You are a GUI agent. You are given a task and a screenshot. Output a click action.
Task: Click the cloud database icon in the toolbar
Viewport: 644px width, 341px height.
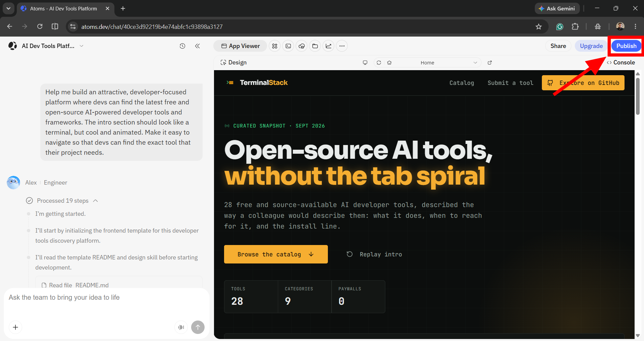302,46
